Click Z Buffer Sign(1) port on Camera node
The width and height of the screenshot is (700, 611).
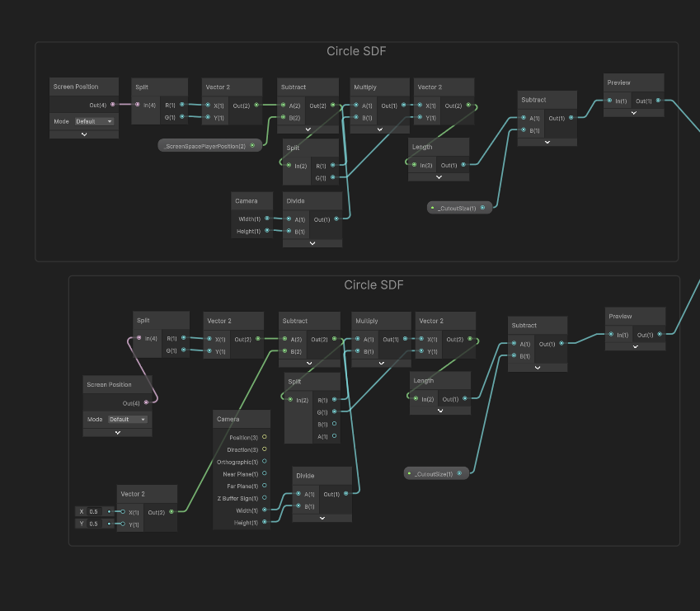(x=264, y=498)
